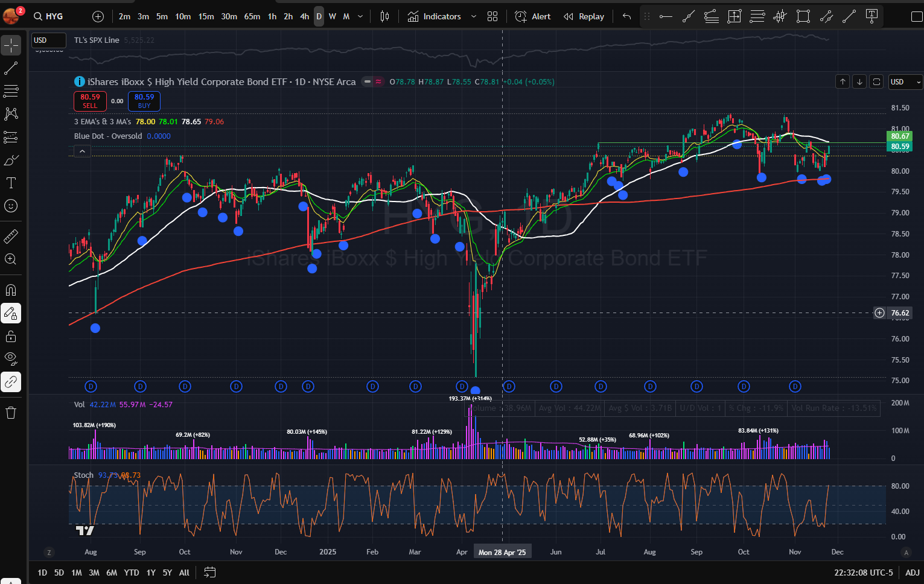Toggle ADJ adjusted data setting
Screen dimensions: 924x584
click(x=912, y=573)
